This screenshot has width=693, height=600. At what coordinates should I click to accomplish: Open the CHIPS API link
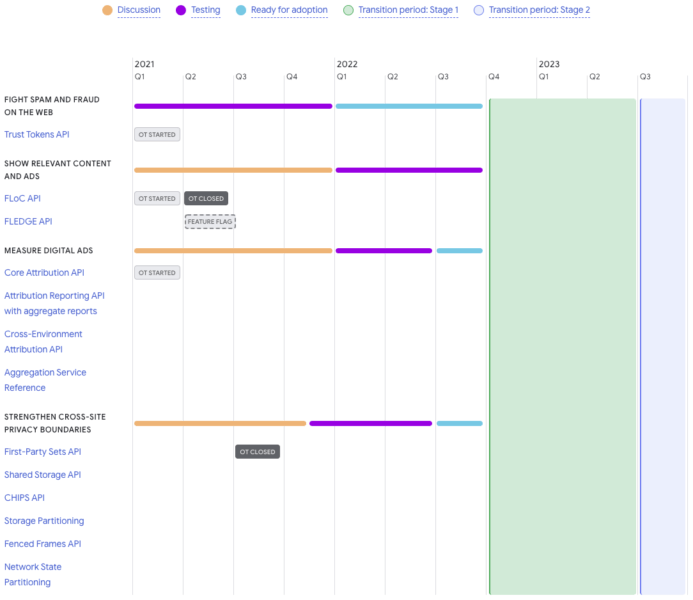(24, 498)
